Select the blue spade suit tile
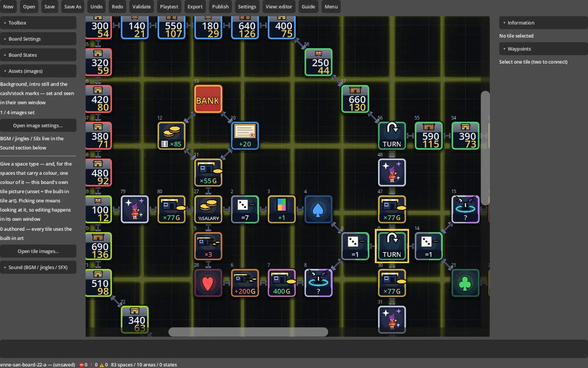588x368 pixels. pyautogui.click(x=318, y=209)
